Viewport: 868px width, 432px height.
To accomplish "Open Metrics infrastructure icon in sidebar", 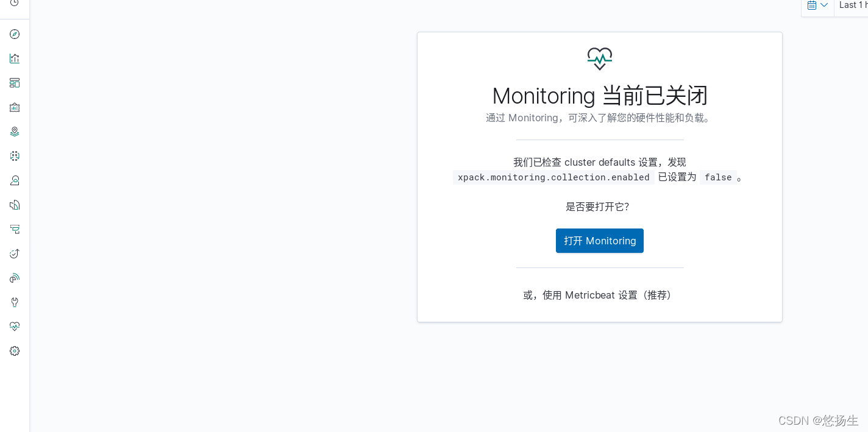I will [15, 180].
